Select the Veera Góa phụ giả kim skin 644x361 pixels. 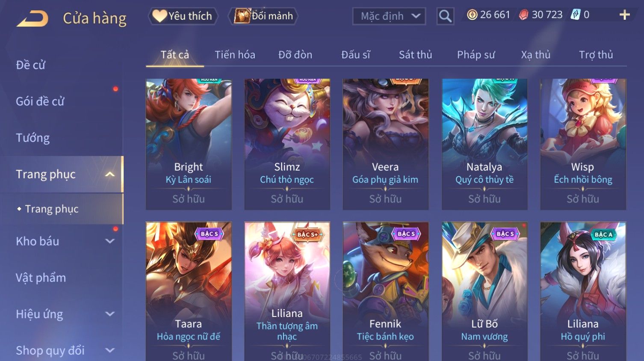(386, 144)
